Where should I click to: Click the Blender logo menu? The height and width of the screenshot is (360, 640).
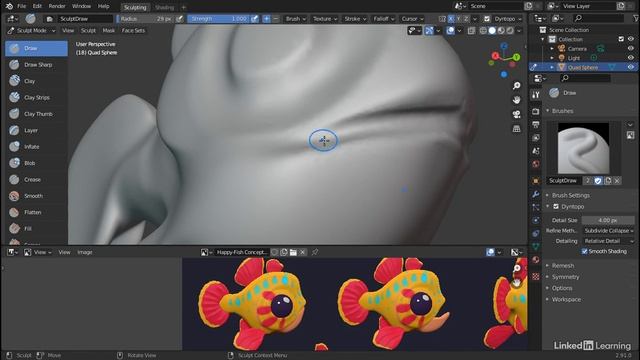coord(9,6)
